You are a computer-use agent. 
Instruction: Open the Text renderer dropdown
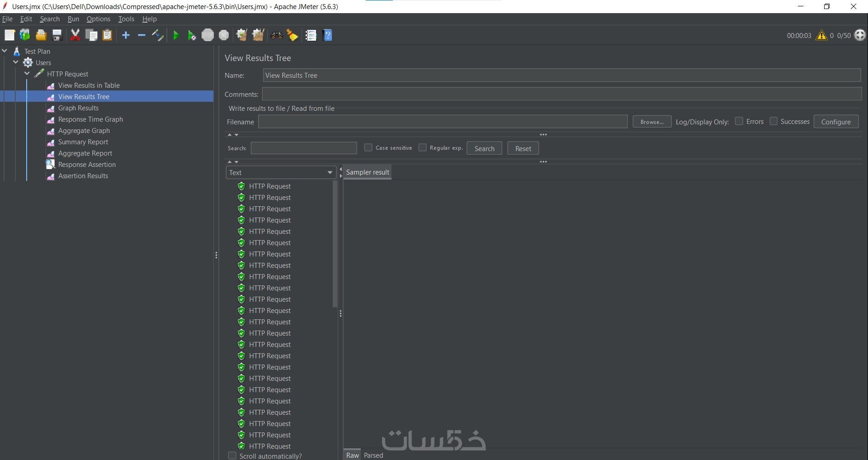280,172
